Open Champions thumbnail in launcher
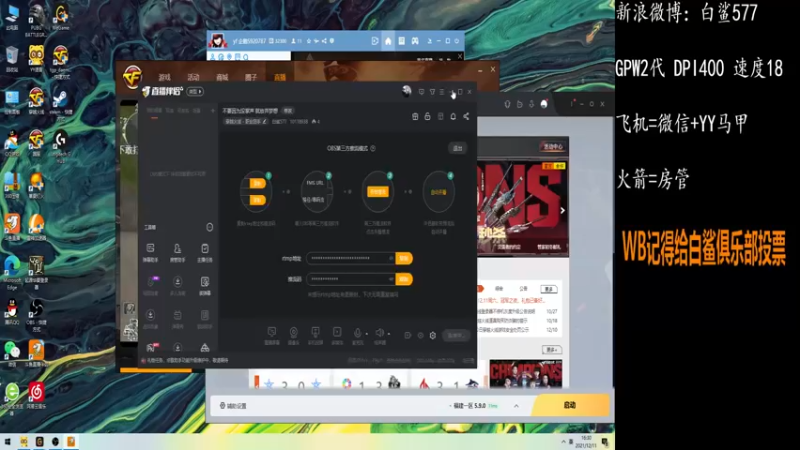Image resolution: width=800 pixels, height=450 pixels. [x=526, y=373]
